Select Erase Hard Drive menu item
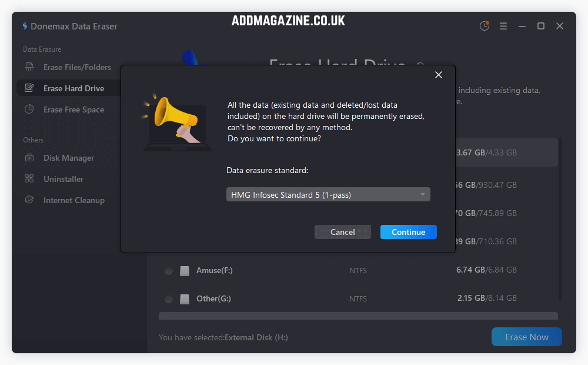The height and width of the screenshot is (365, 588). pyautogui.click(x=69, y=88)
